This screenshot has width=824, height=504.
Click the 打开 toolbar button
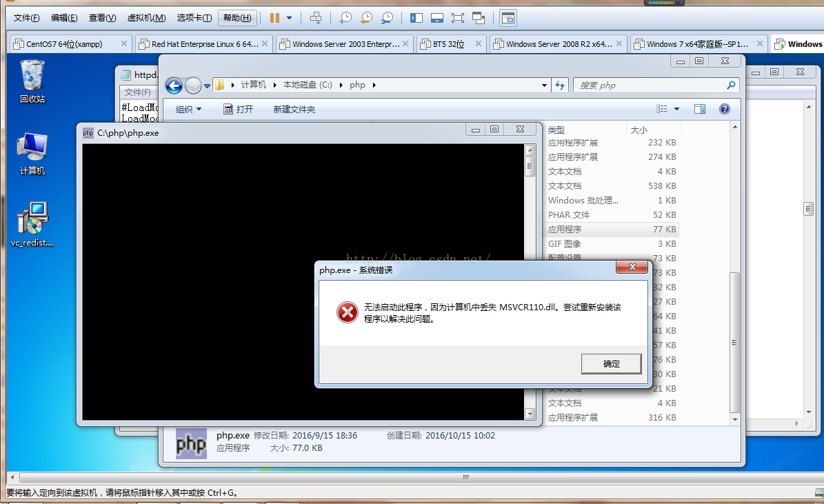239,110
